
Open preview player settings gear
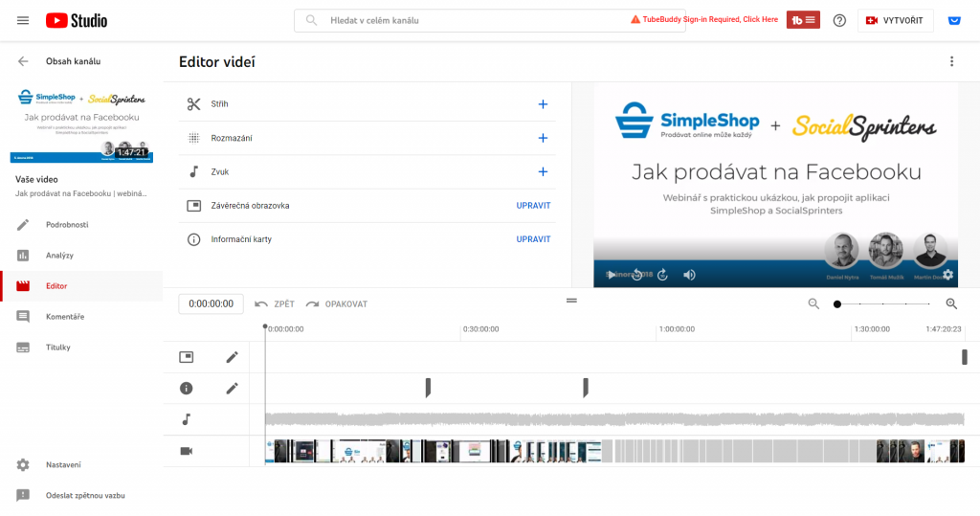[948, 275]
